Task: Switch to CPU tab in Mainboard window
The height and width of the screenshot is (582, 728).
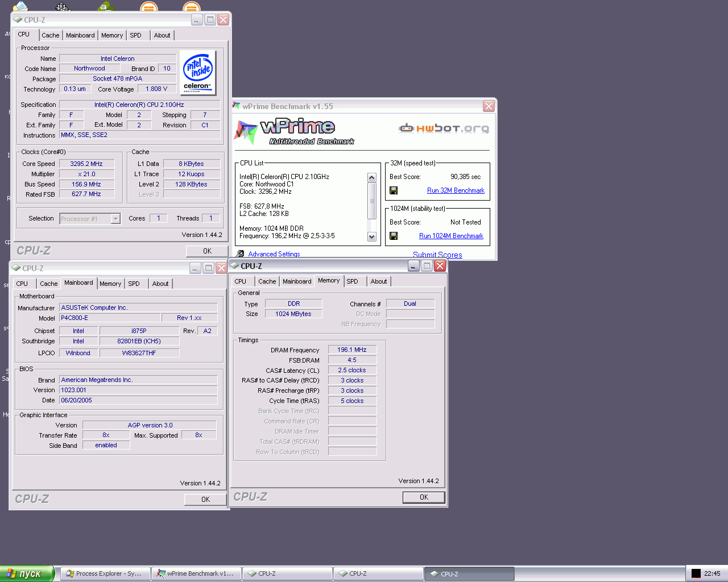Action: pyautogui.click(x=22, y=284)
